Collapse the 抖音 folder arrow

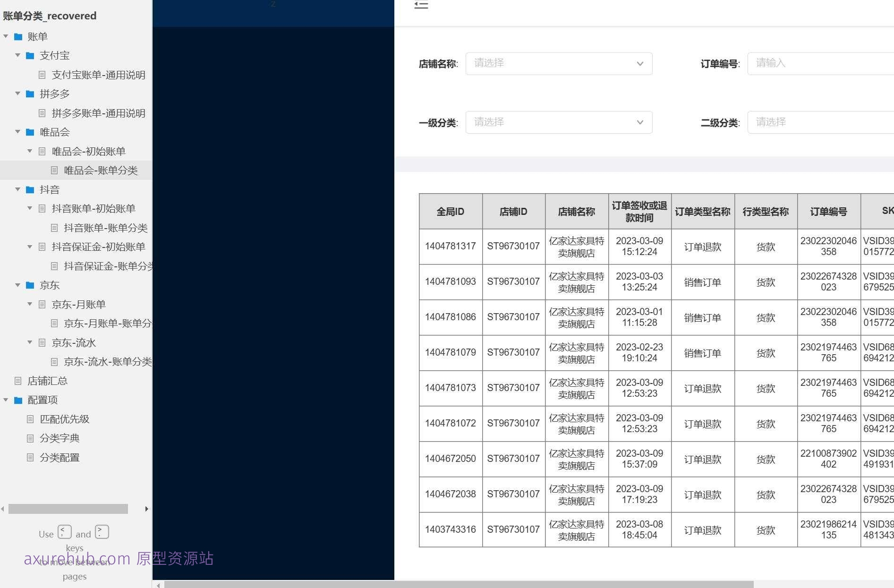18,189
